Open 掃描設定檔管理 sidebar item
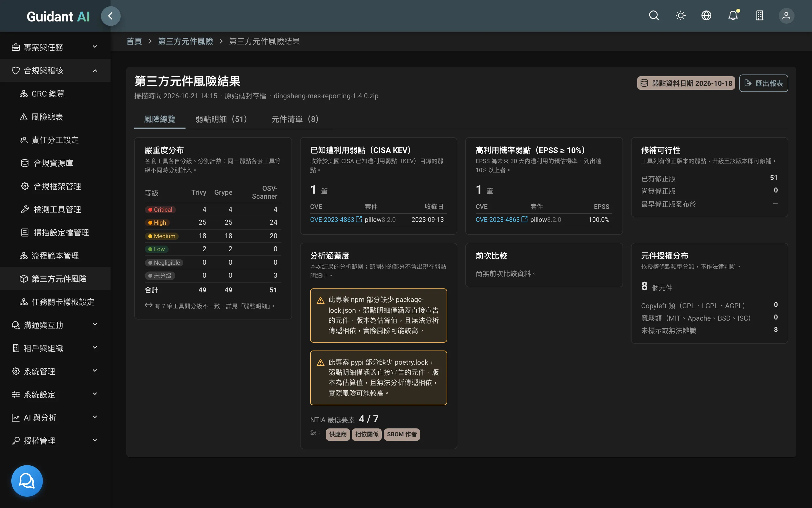Viewport: 812px width, 508px height. point(55,233)
